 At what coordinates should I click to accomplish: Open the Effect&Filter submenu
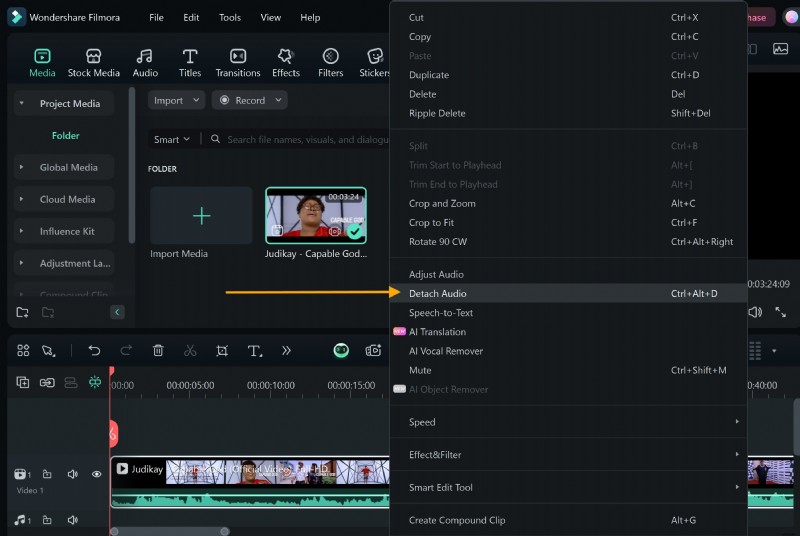pos(568,454)
